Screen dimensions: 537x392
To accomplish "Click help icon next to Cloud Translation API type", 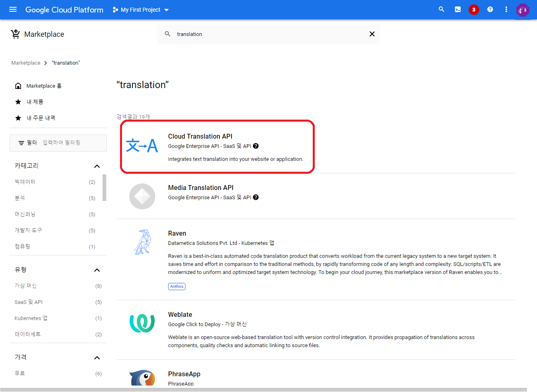I will coord(256,146).
